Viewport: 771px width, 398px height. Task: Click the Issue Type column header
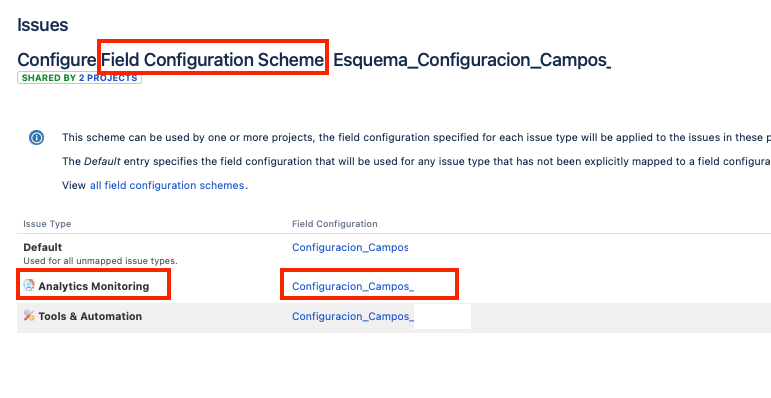47,224
